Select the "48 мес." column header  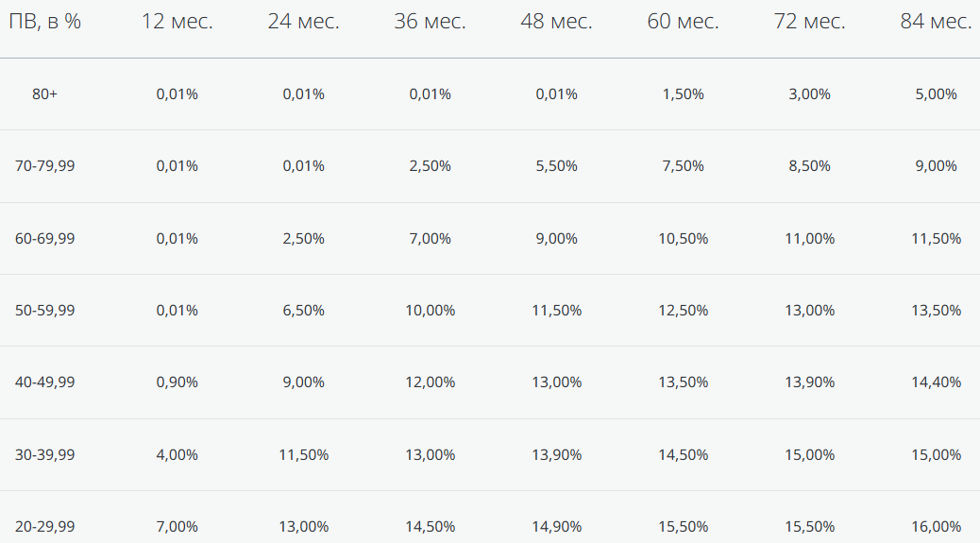[556, 22]
